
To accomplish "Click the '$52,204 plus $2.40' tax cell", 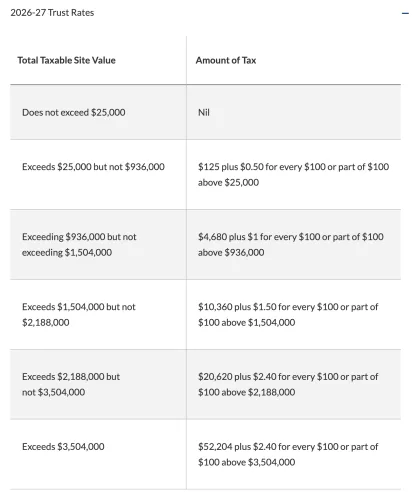I will 294,454.
